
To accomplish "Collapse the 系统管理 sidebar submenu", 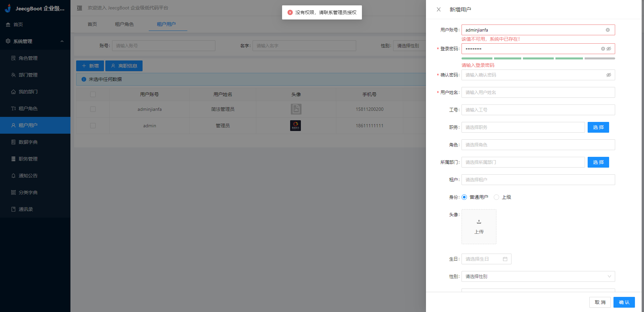I will (35, 41).
